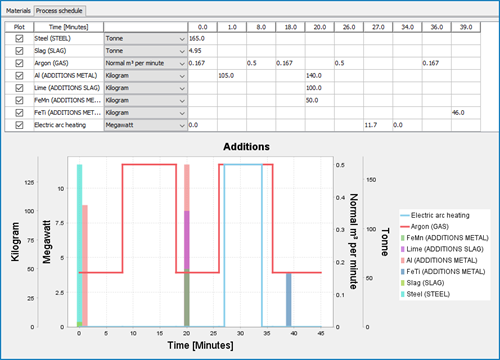This screenshot has width=500, height=360.
Task: Click the Slag value cell 4.95
Action: coord(202,51)
